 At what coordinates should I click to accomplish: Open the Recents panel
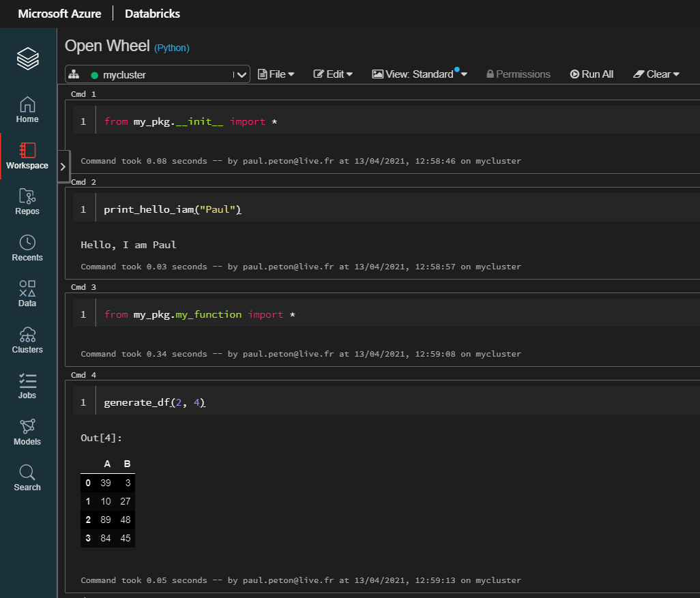coord(27,248)
